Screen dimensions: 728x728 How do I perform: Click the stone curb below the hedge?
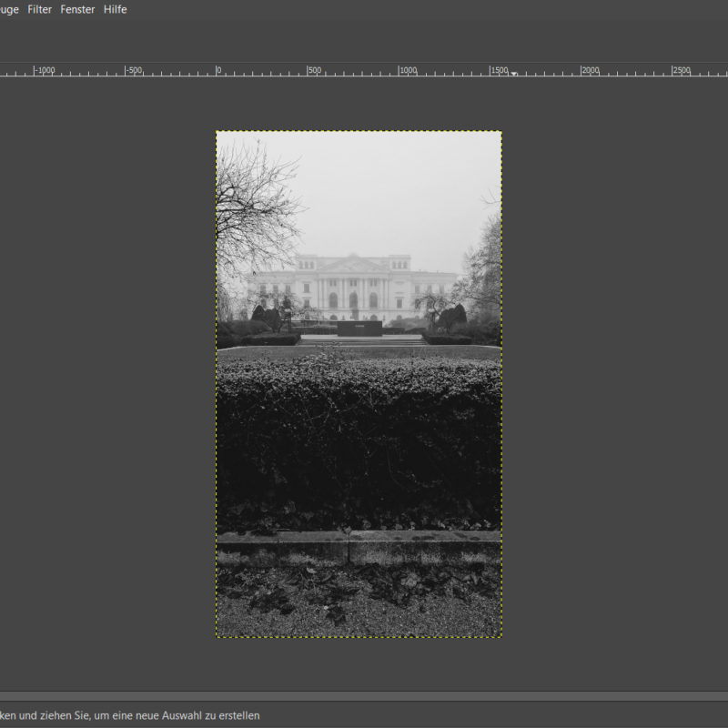tap(359, 548)
